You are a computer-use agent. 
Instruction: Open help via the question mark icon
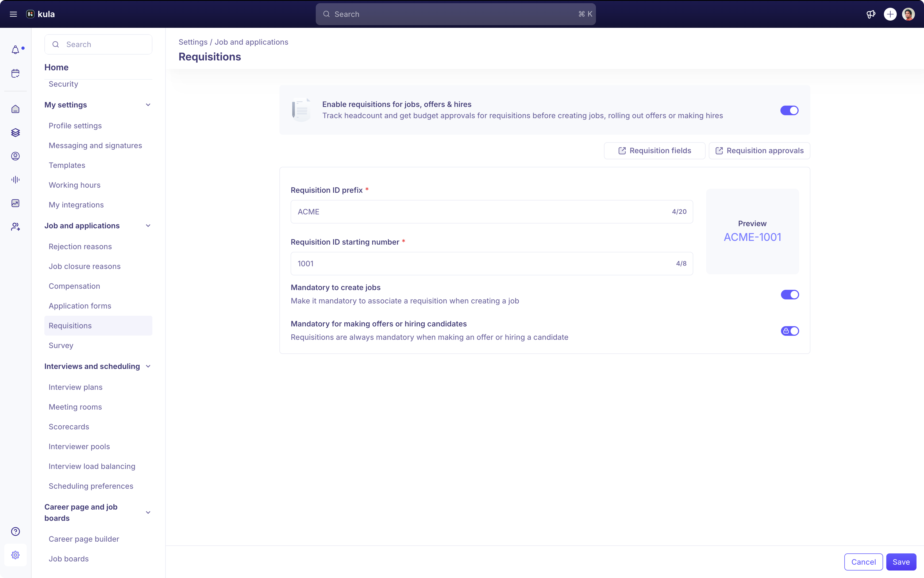click(x=16, y=531)
